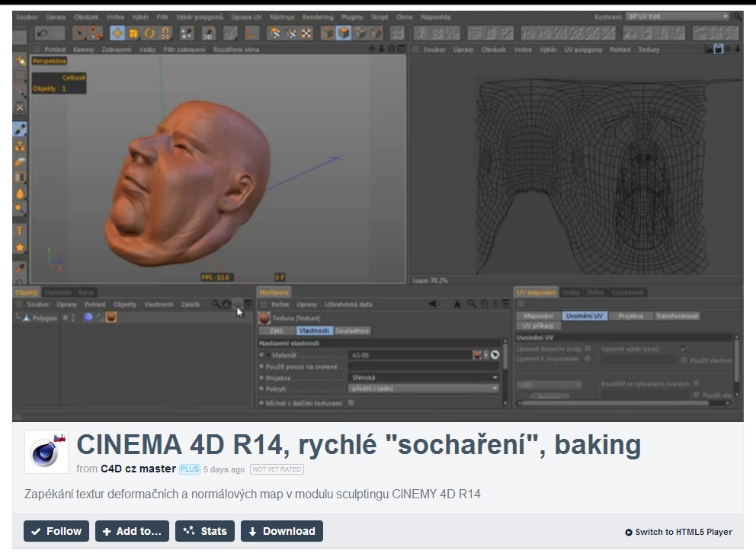The height and width of the screenshot is (560, 756).
Task: Toggle Upevnit hraniční body checkbox
Action: click(588, 348)
